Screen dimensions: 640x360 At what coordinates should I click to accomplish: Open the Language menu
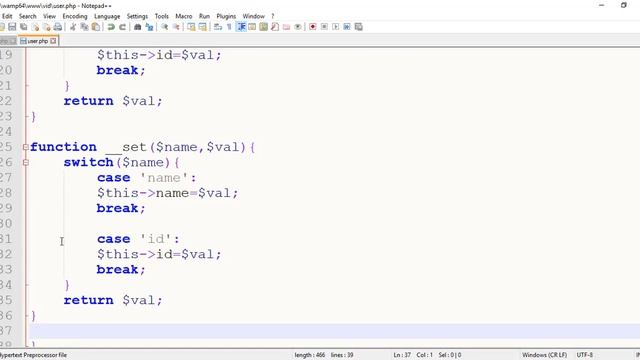click(x=107, y=16)
